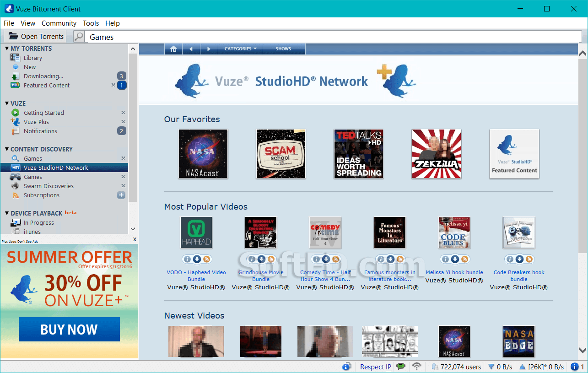
Task: Show info for Grindhouse Movie Bundle
Action: (x=251, y=259)
